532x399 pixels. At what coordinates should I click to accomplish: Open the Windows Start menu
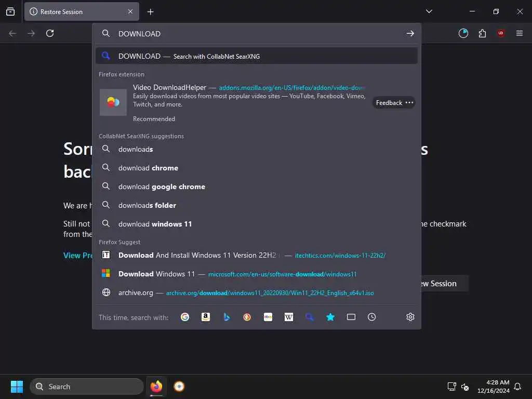(17, 387)
